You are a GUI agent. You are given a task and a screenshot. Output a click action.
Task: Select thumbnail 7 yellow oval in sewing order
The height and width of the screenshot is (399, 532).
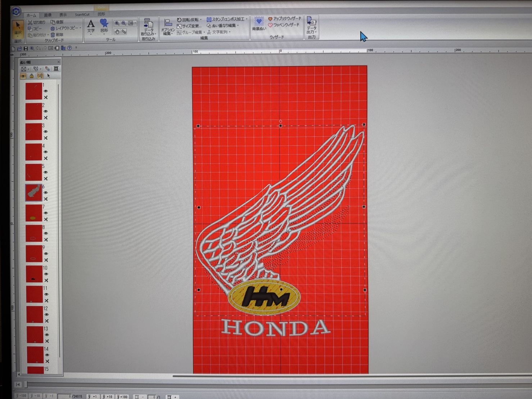[34, 213]
